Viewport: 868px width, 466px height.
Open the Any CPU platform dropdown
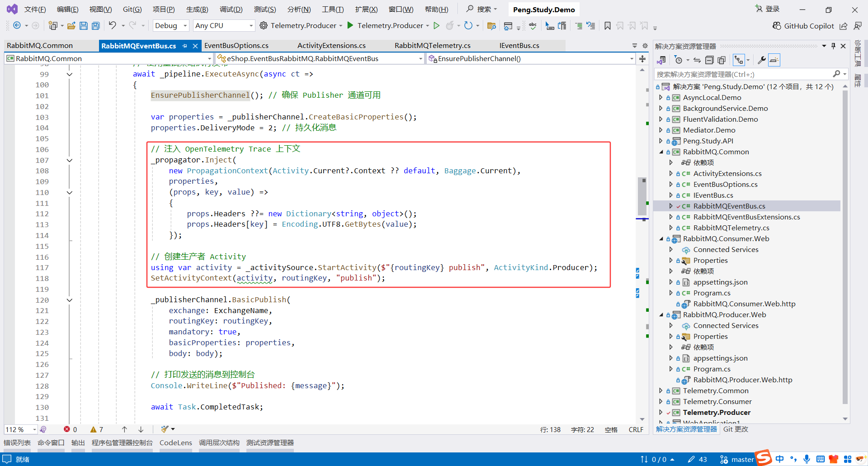tap(224, 26)
